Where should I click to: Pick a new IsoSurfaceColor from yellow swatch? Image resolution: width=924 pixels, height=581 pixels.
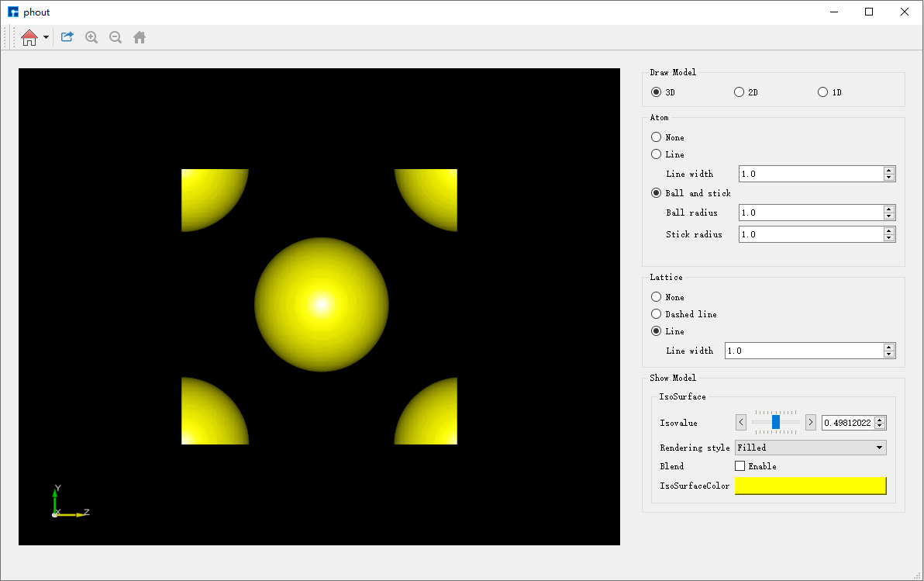[x=810, y=486]
